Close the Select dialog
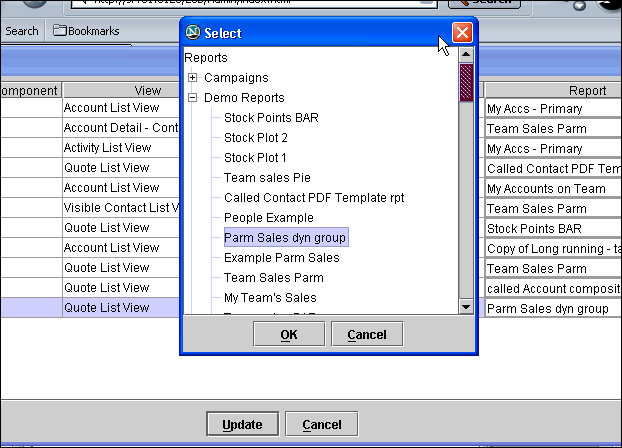The width and height of the screenshot is (622, 448). point(462,33)
